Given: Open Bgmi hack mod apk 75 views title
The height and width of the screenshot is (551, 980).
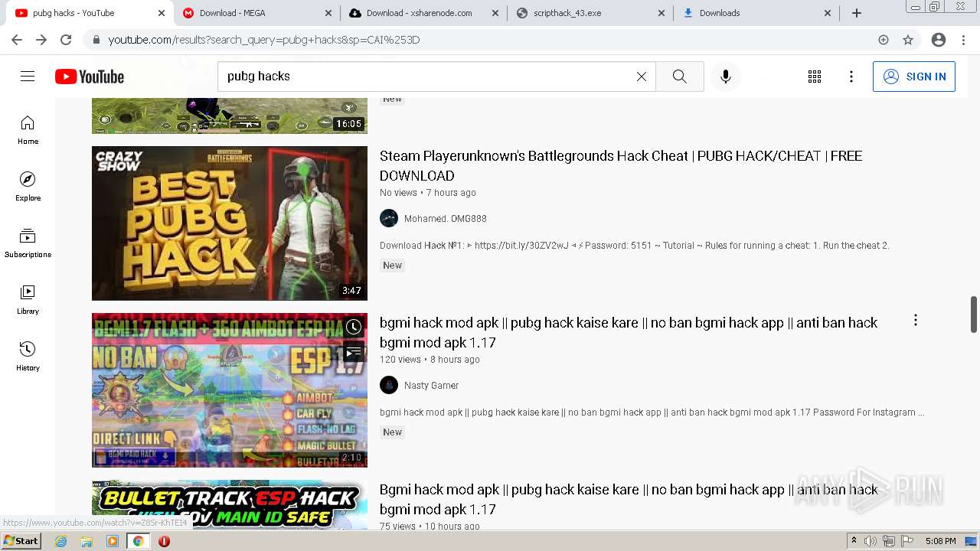Looking at the screenshot, I should point(629,499).
